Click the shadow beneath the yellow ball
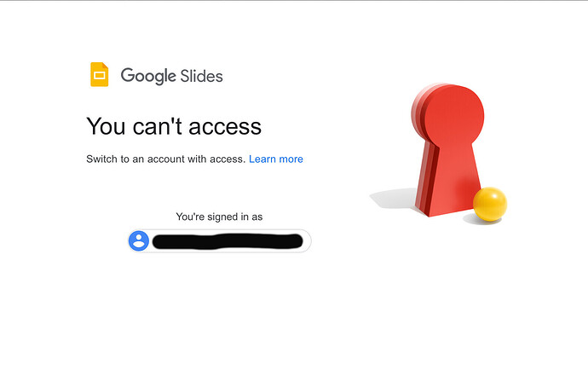588x376 pixels. pyautogui.click(x=482, y=220)
